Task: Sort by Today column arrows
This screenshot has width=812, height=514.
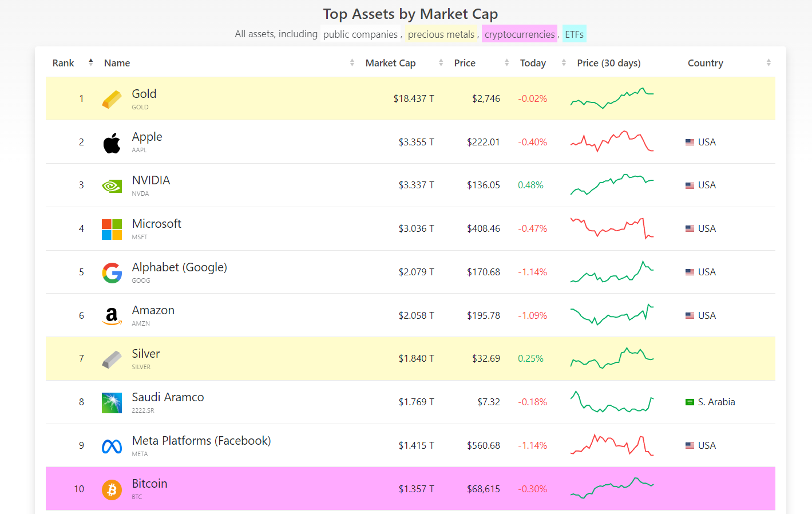Action: coord(564,63)
